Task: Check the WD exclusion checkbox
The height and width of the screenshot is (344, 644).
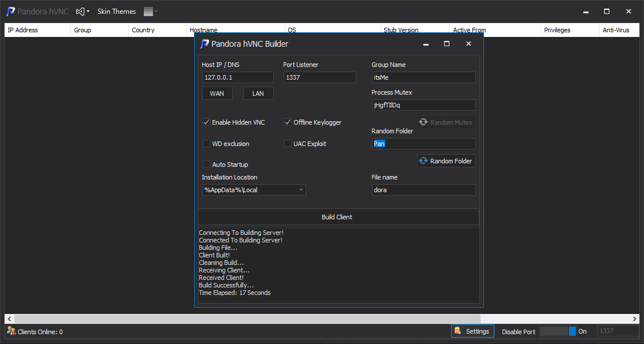Action: pyautogui.click(x=206, y=144)
